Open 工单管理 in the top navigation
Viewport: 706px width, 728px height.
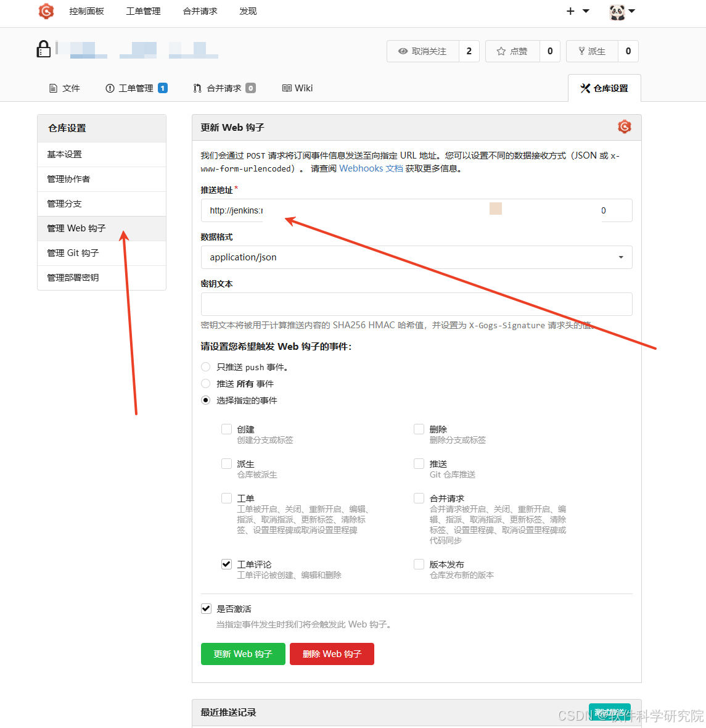click(x=143, y=11)
